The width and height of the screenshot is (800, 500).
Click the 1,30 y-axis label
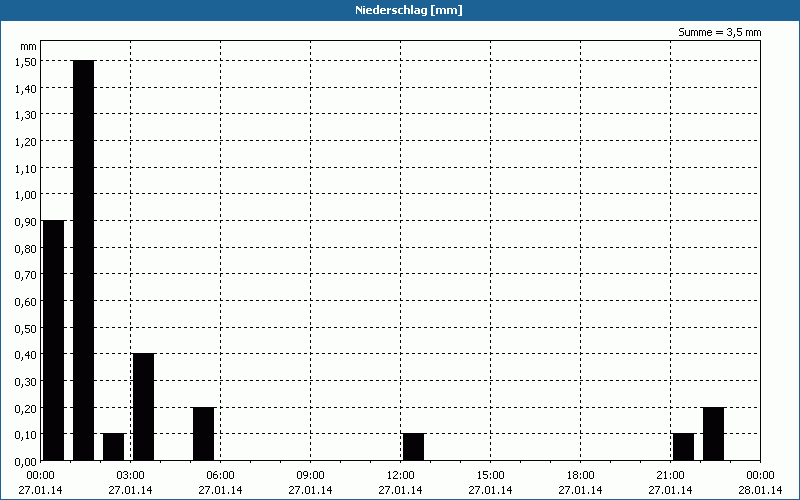pos(26,115)
